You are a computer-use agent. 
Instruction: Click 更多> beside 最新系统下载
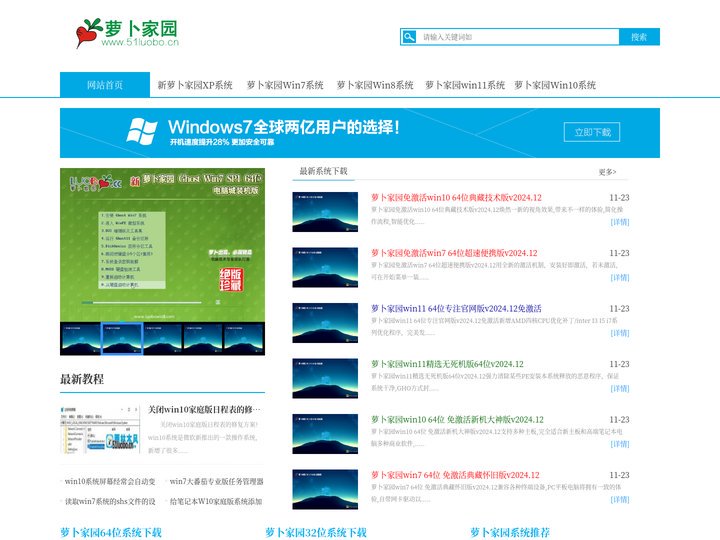[607, 172]
